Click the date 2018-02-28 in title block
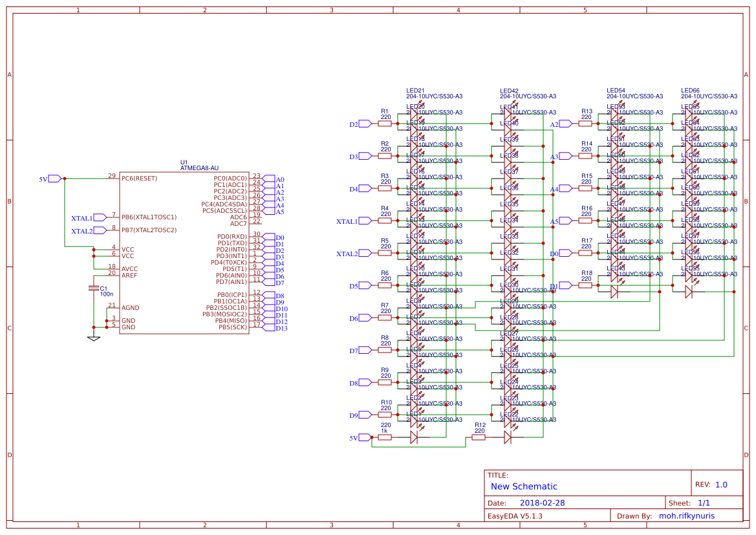Viewport: 756px width, 535px height. tap(541, 502)
